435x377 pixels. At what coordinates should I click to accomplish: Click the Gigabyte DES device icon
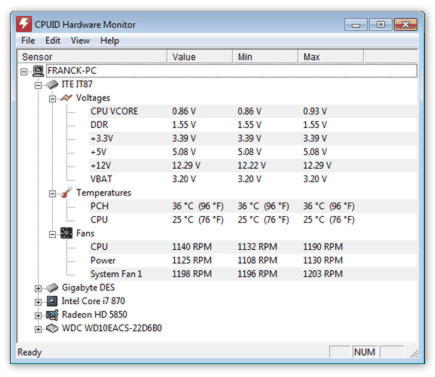(52, 288)
